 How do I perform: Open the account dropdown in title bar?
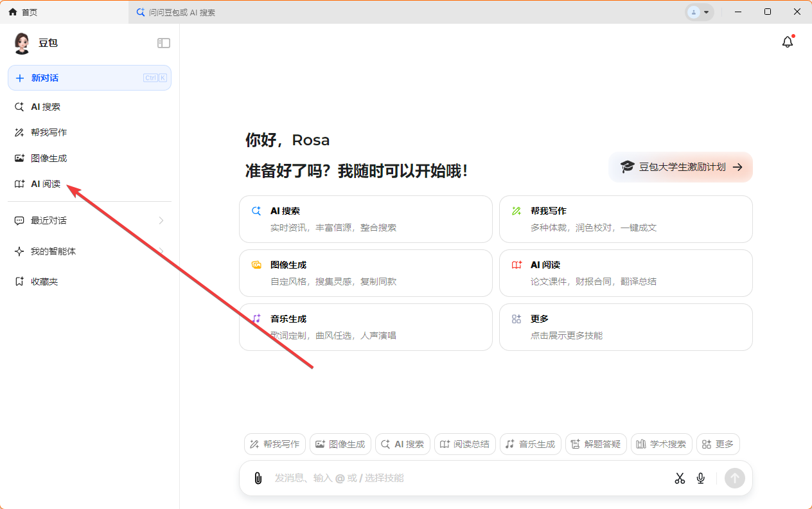click(x=700, y=12)
